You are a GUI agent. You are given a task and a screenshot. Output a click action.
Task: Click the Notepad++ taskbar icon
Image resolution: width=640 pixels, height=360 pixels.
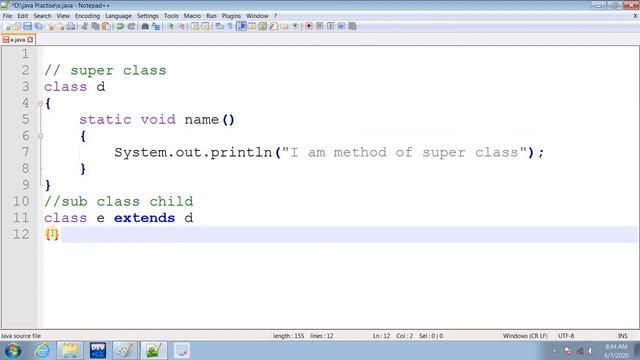point(154,351)
